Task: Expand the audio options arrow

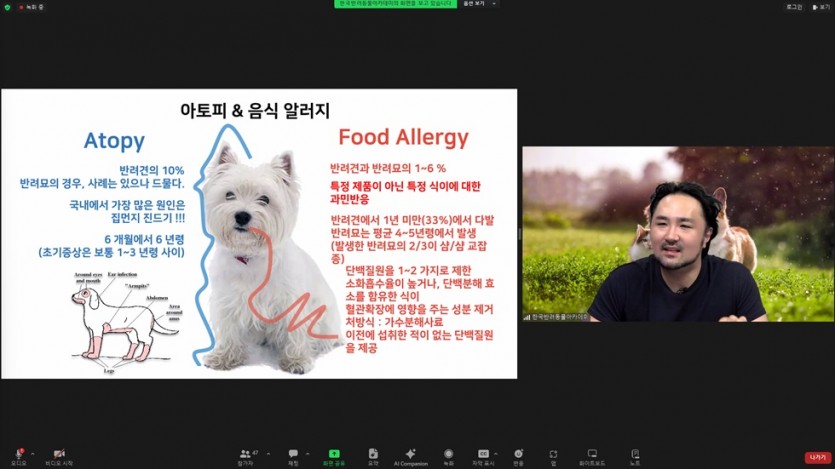Action: 33,454
